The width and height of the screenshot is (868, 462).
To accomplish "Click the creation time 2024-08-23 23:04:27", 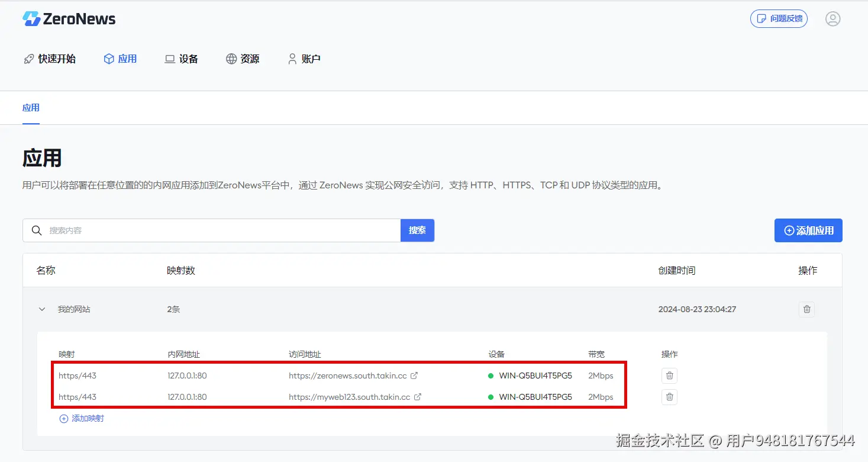I will coord(697,309).
